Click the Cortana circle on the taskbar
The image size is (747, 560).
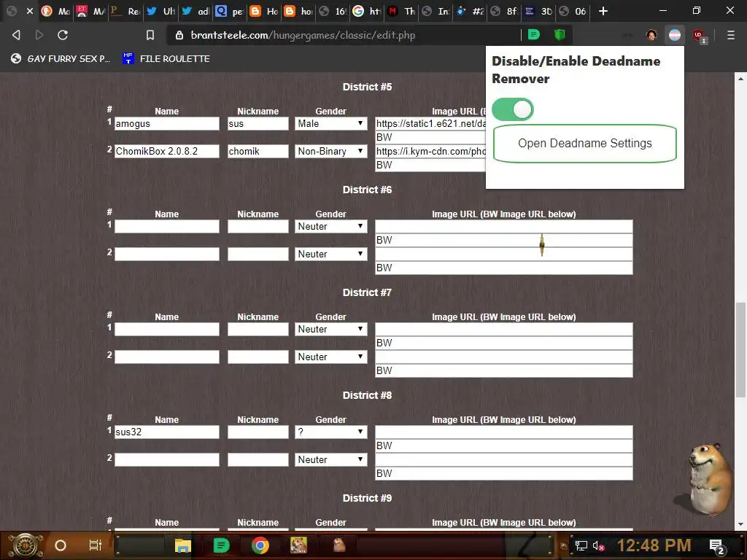pyautogui.click(x=61, y=545)
